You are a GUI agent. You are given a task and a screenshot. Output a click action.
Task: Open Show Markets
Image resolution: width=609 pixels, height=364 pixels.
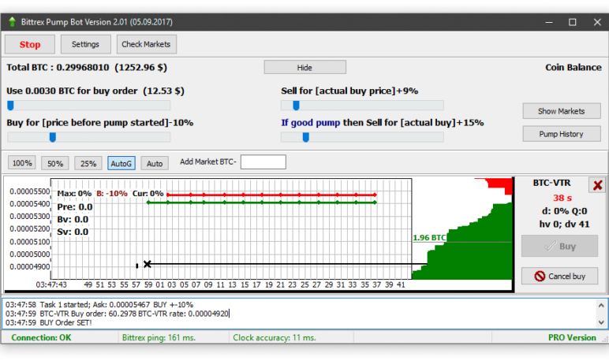pos(561,111)
